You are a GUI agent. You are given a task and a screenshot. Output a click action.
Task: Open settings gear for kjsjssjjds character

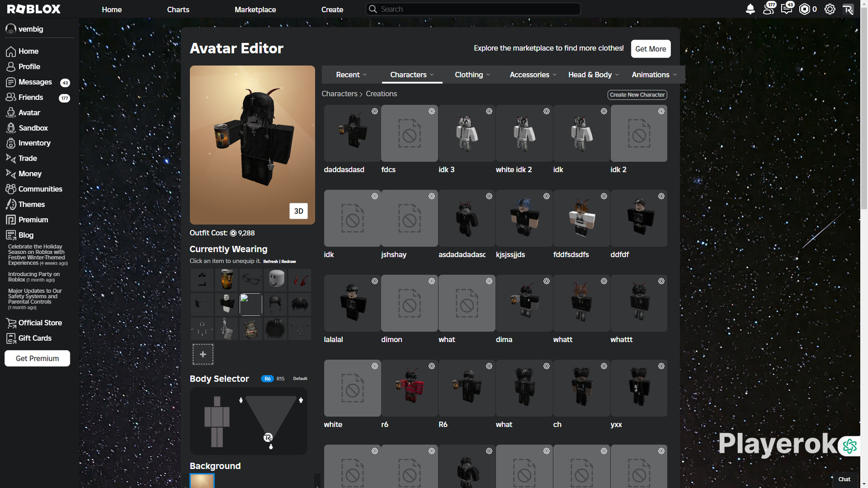pos(546,196)
